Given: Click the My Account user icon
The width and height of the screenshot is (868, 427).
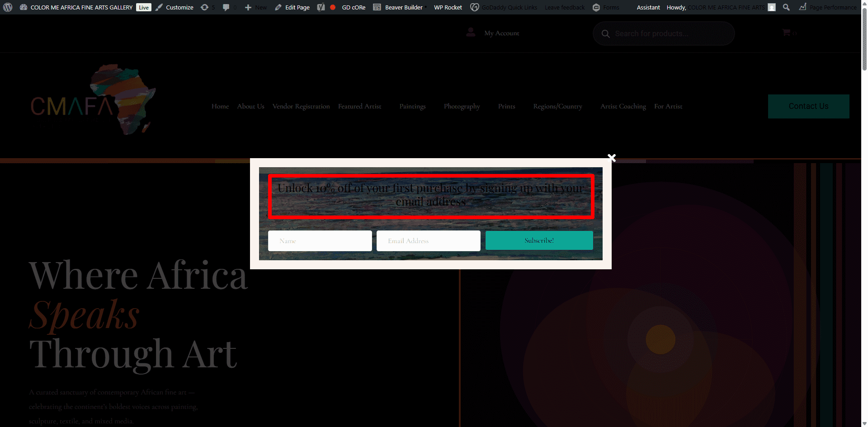Looking at the screenshot, I should point(471,33).
